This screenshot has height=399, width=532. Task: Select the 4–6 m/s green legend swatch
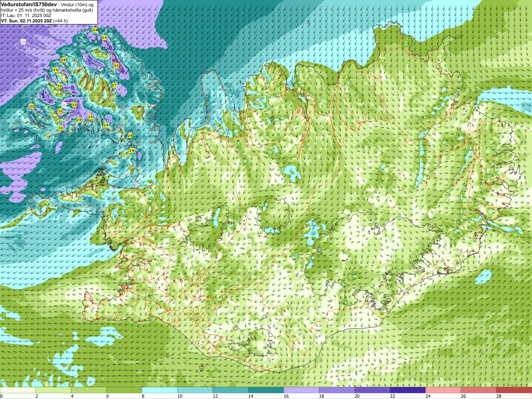pyautogui.click(x=89, y=390)
